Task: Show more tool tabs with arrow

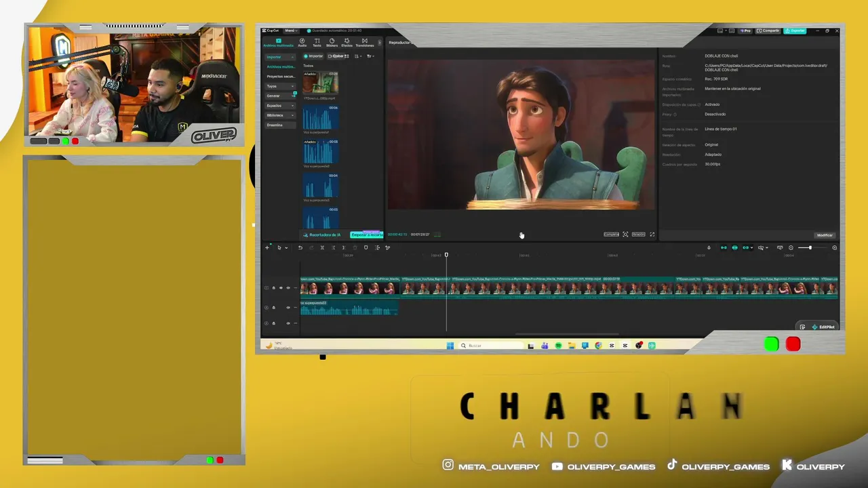Action: point(380,42)
